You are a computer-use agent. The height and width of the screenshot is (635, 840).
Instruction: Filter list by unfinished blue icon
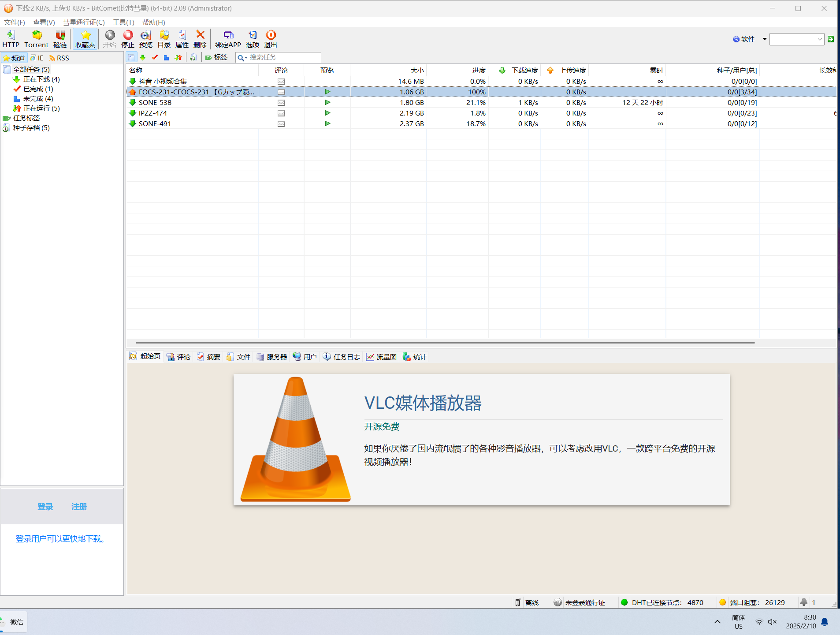pyautogui.click(x=166, y=57)
